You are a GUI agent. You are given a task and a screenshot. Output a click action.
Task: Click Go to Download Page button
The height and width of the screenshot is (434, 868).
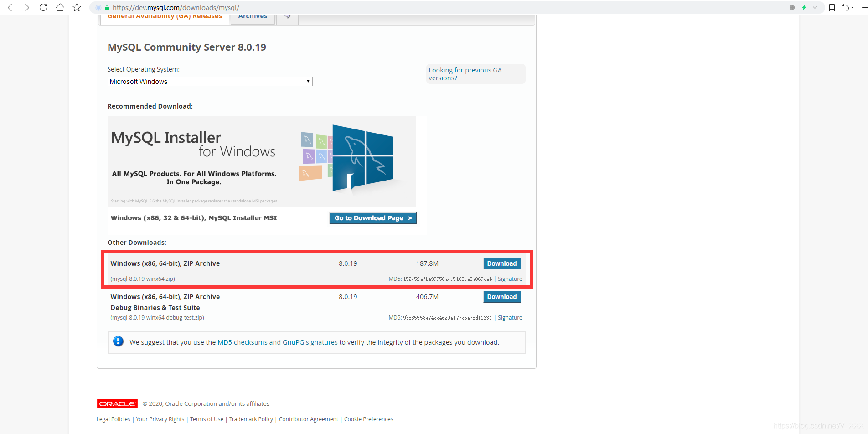click(x=373, y=218)
